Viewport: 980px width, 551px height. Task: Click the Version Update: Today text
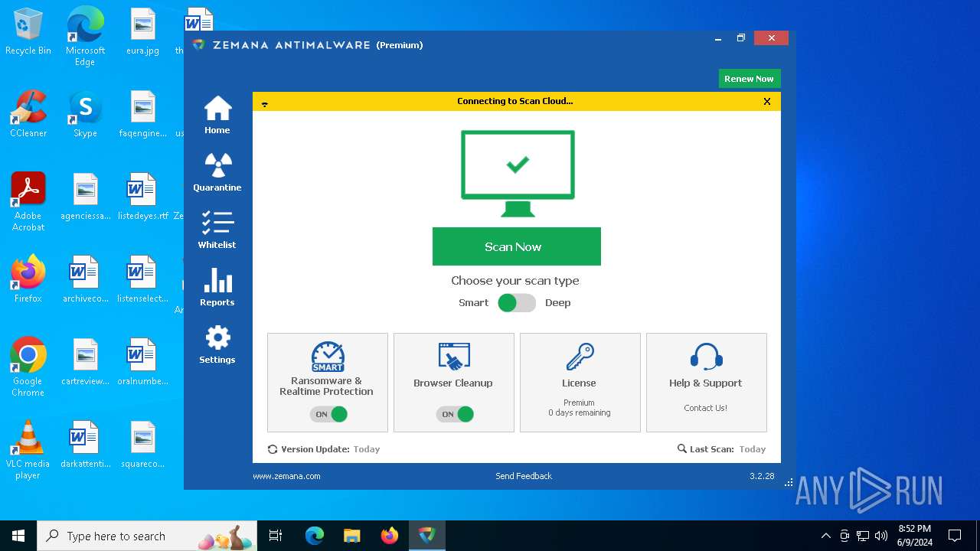pos(331,449)
